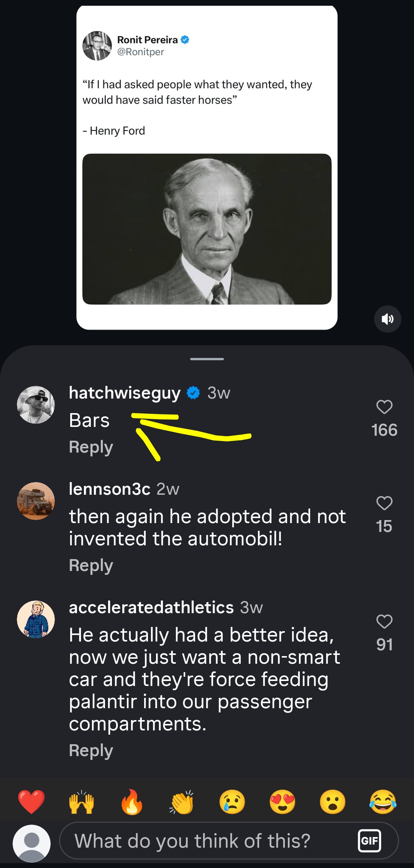Tap the comments sheet drag handle
The height and width of the screenshot is (868, 414).
point(207,359)
